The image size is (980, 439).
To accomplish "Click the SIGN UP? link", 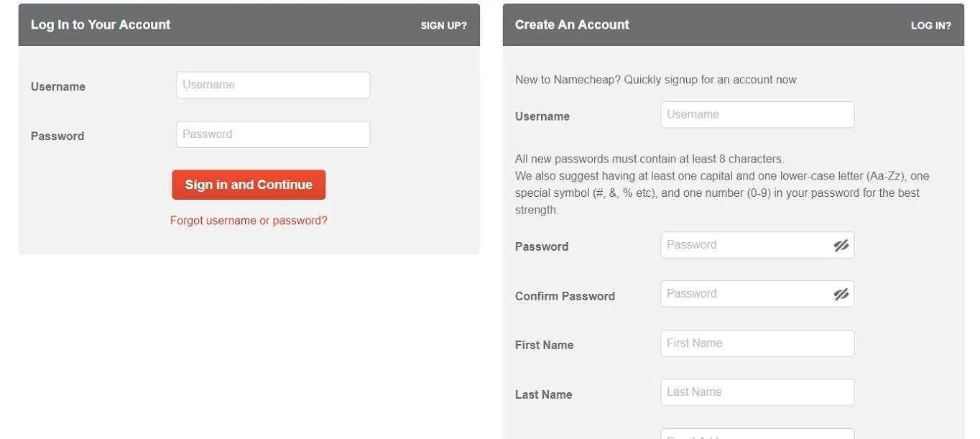I will [443, 25].
